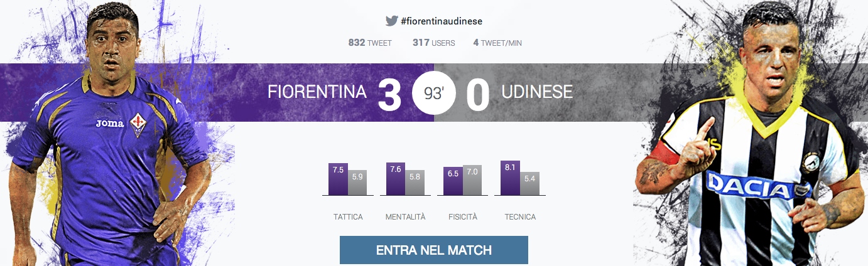Viewport: 868px width, 266px height.
Task: Open the #fiorentinaudinese hashtag link
Action: (x=442, y=21)
